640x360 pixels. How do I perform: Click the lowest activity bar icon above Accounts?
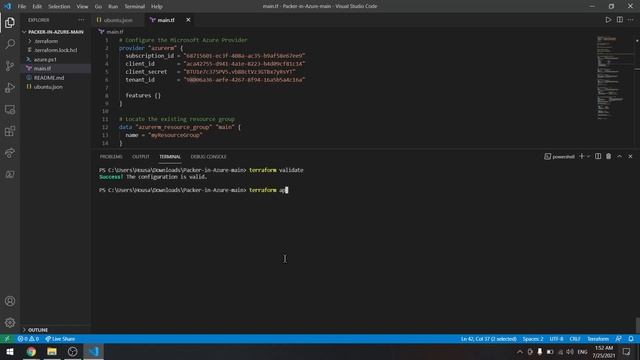10,175
